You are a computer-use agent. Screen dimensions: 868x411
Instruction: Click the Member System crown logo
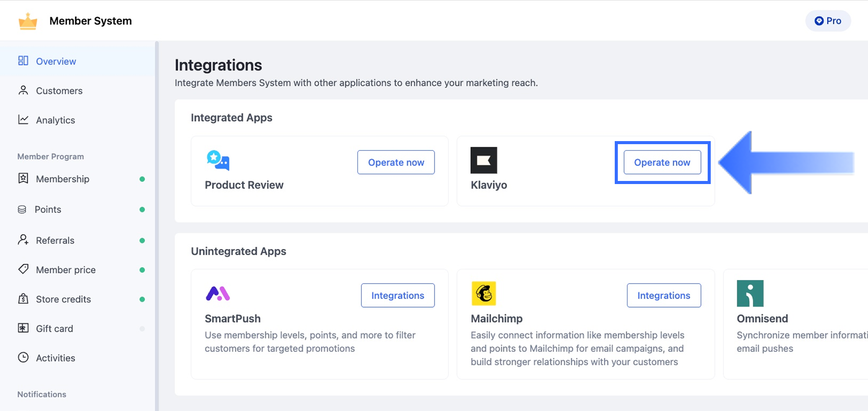(28, 21)
